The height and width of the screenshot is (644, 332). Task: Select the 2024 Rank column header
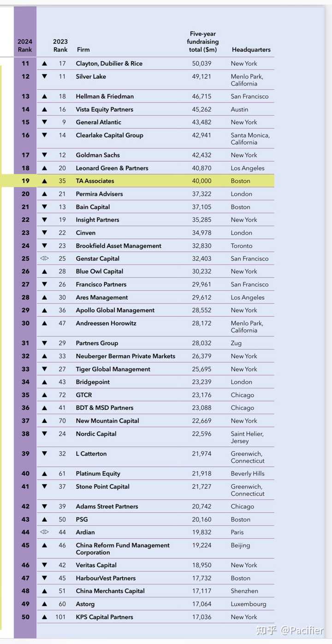(x=25, y=46)
